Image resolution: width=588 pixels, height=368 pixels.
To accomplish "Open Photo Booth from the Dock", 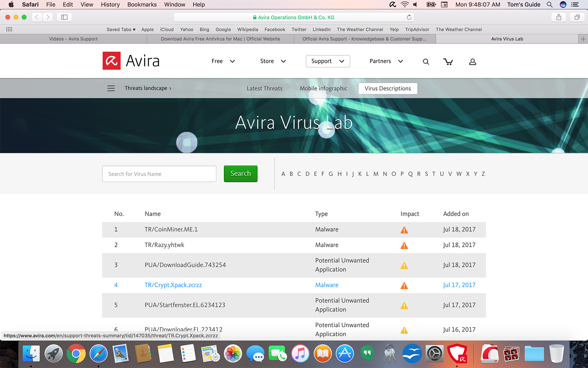I will [x=511, y=354].
